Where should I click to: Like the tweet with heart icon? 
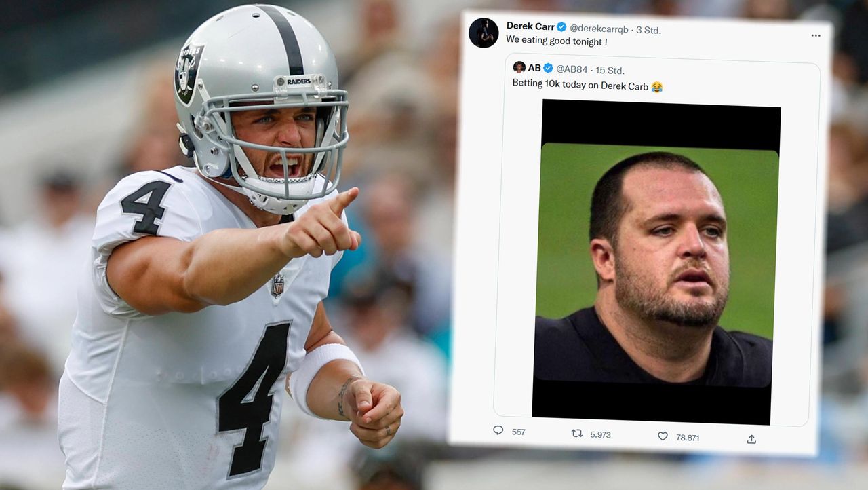(x=663, y=436)
